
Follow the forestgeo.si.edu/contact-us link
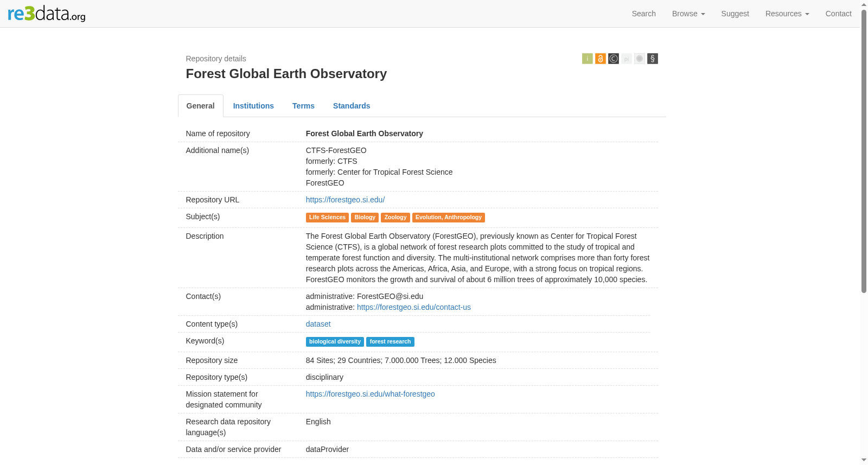[x=413, y=307]
